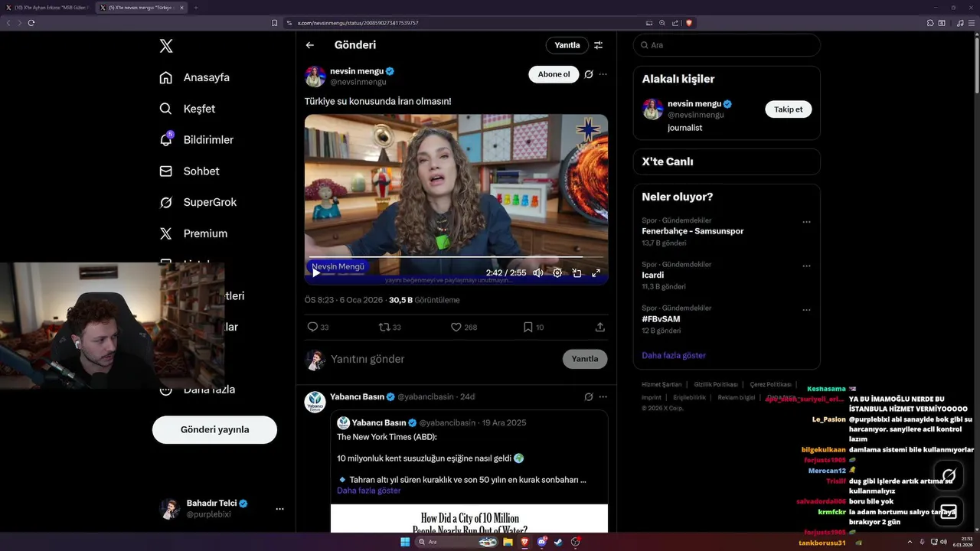Open options for #FBvSAM trend
Image resolution: width=980 pixels, height=551 pixels.
coord(806,310)
